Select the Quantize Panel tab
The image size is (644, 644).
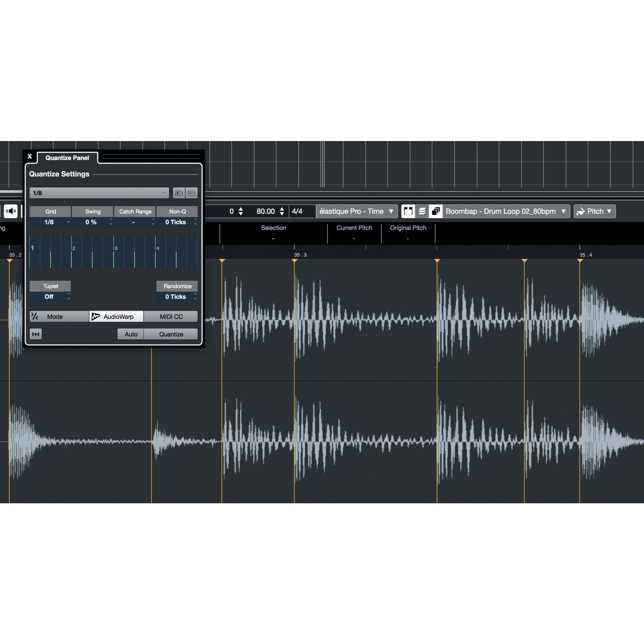point(67,158)
